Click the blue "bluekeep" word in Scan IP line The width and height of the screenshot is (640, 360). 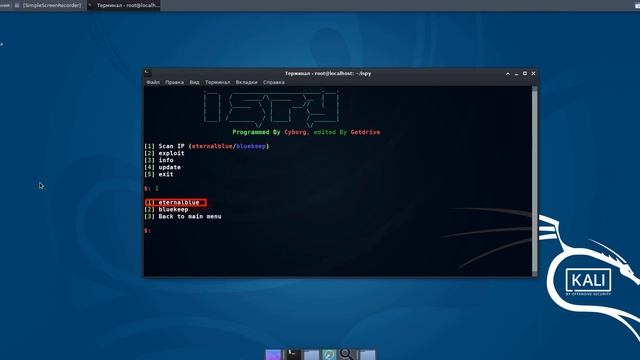tap(251, 146)
